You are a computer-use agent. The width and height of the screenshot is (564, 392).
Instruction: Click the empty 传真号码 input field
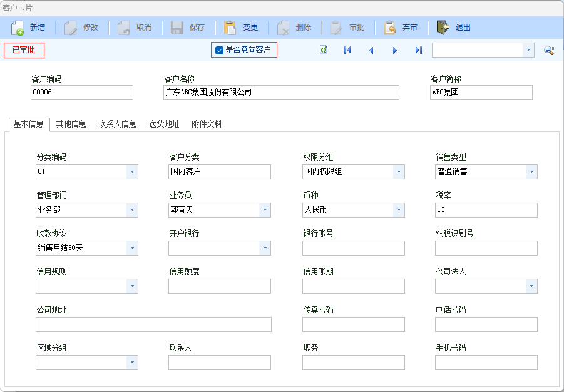pos(354,324)
